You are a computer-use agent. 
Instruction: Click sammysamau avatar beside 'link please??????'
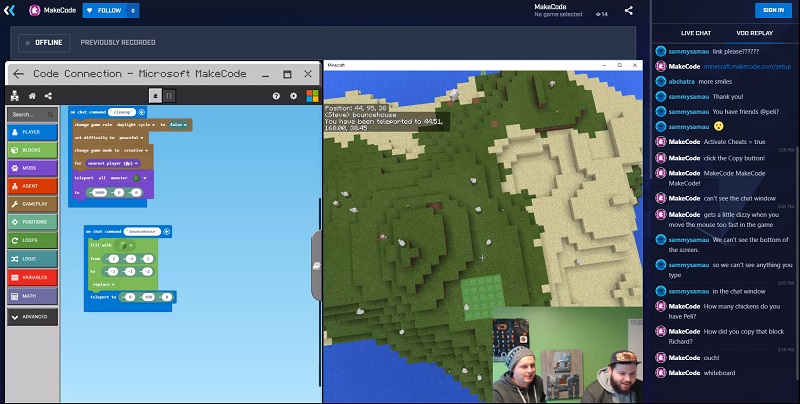click(661, 52)
